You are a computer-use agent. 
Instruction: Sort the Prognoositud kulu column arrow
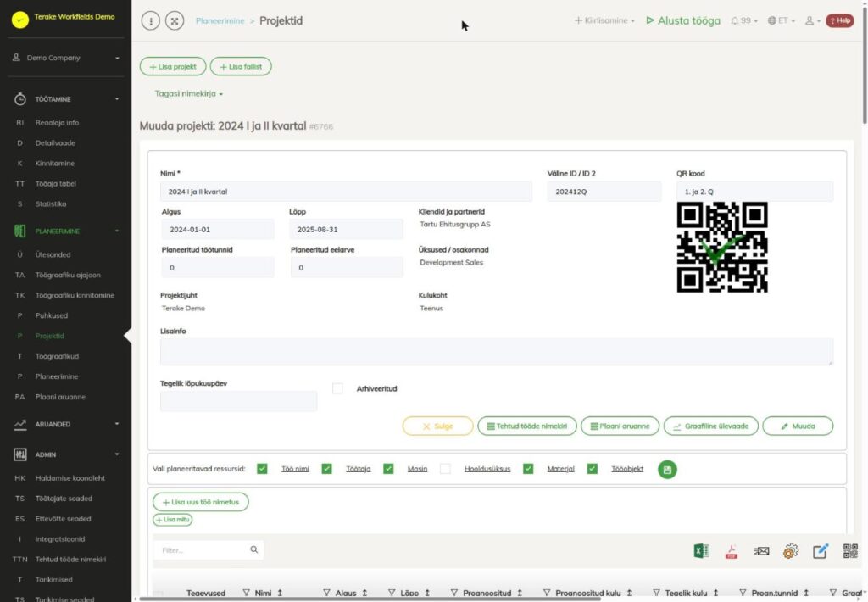click(629, 593)
